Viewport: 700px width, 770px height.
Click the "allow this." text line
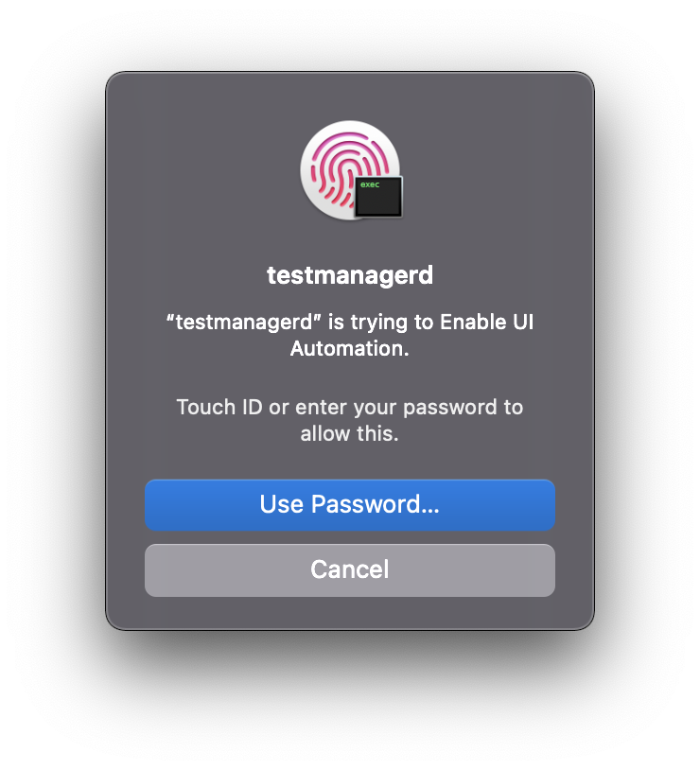pyautogui.click(x=349, y=433)
